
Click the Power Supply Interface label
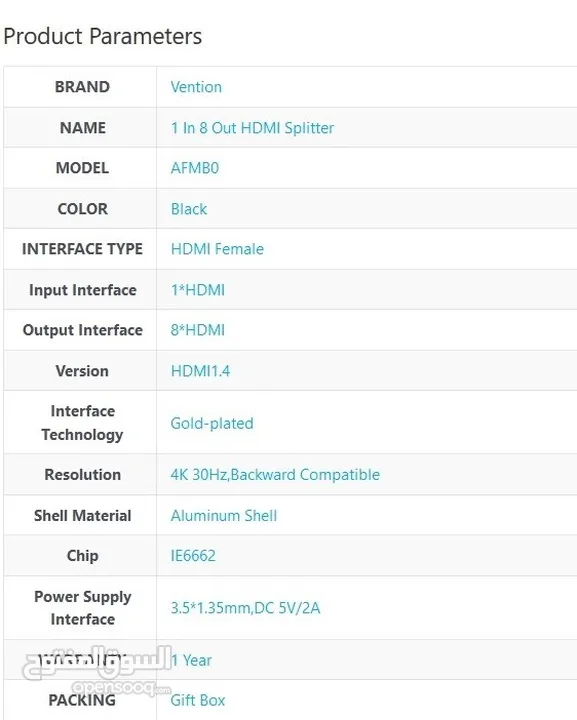(83, 608)
